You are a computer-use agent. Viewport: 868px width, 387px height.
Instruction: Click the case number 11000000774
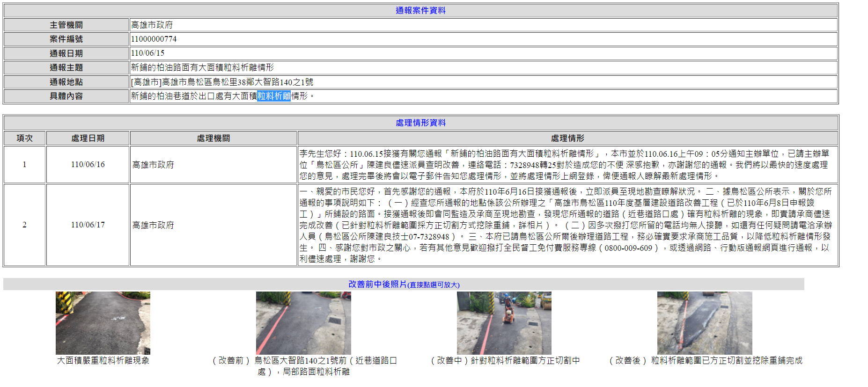pyautogui.click(x=154, y=39)
